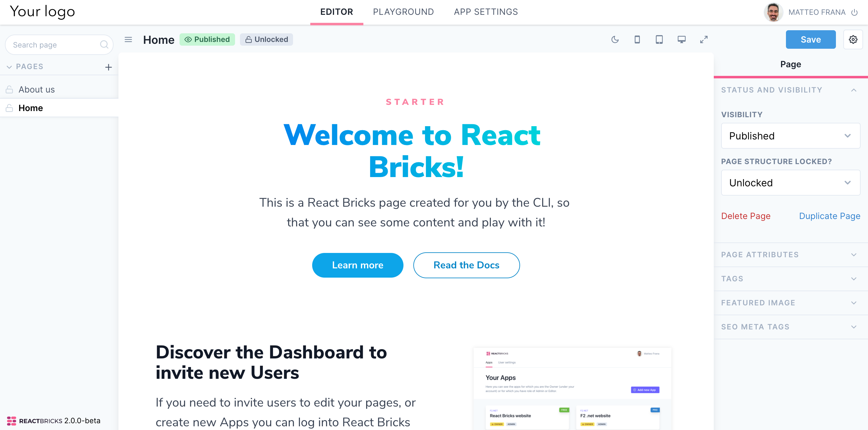Switch to tablet viewport icon

point(659,39)
